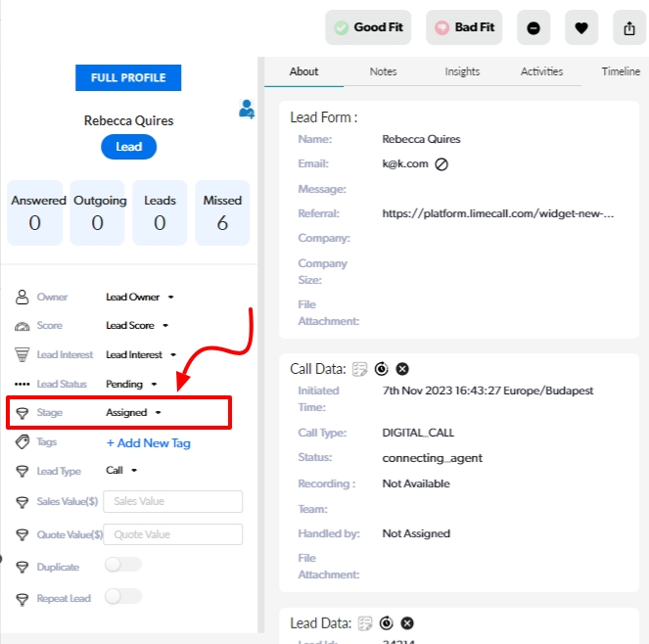Expand the Lead Type Call dropdown

click(x=121, y=470)
